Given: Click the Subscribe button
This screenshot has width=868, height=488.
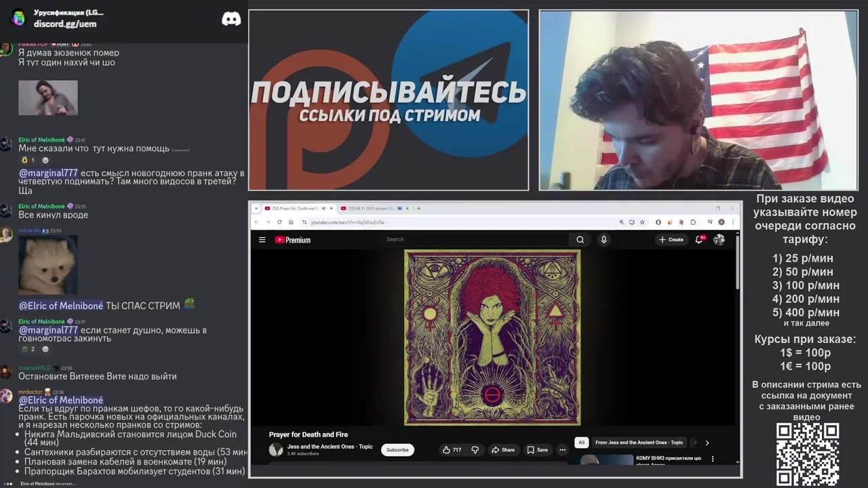Looking at the screenshot, I should (397, 449).
